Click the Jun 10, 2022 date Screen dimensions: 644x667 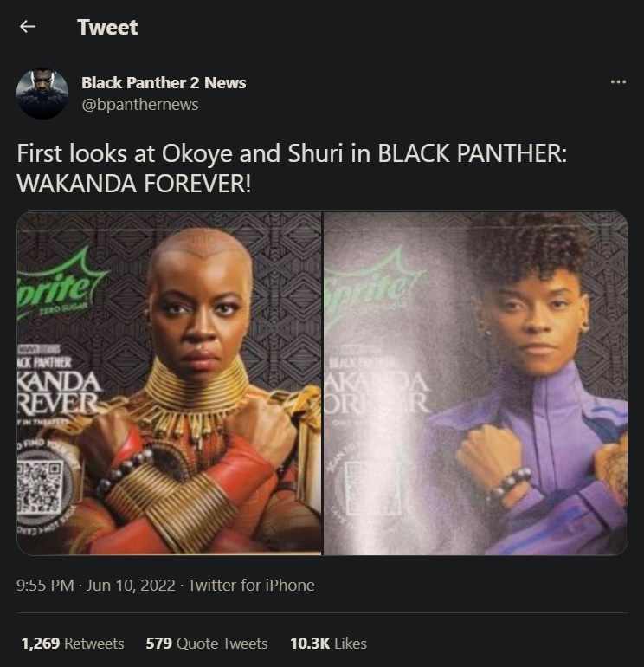pos(131,586)
